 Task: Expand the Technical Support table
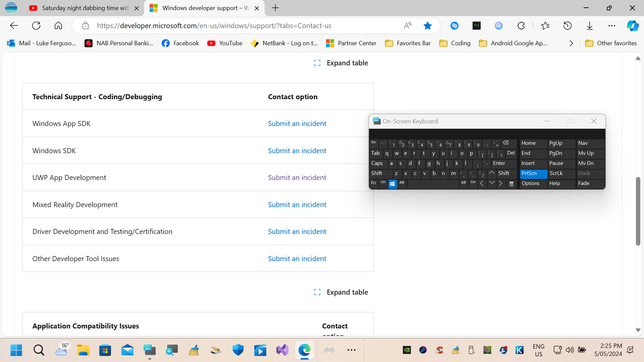341,63
